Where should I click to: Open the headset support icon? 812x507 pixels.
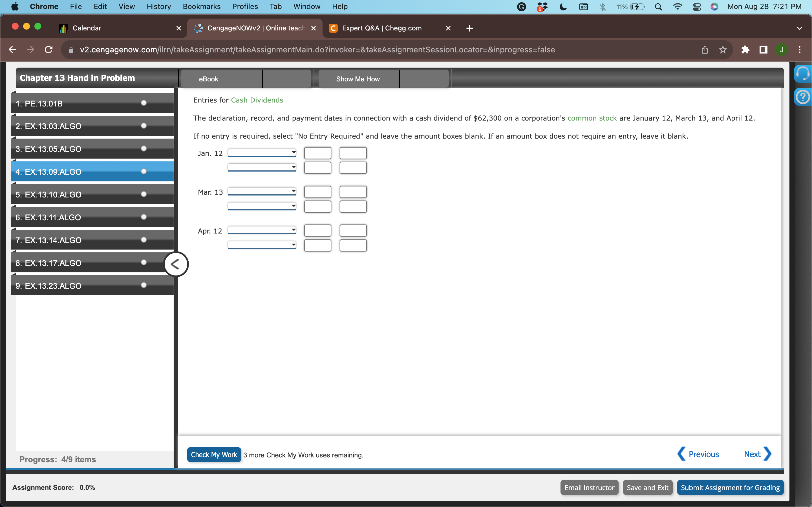(x=803, y=74)
